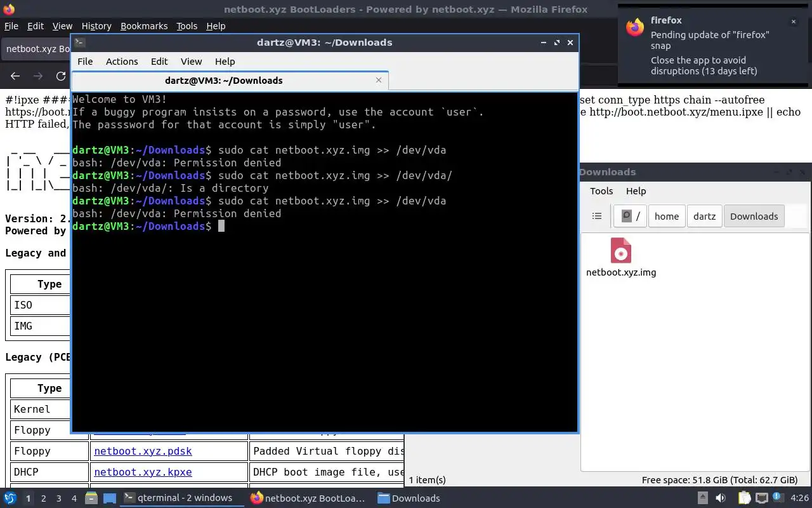Go to dartz folder in path bar

click(x=704, y=216)
